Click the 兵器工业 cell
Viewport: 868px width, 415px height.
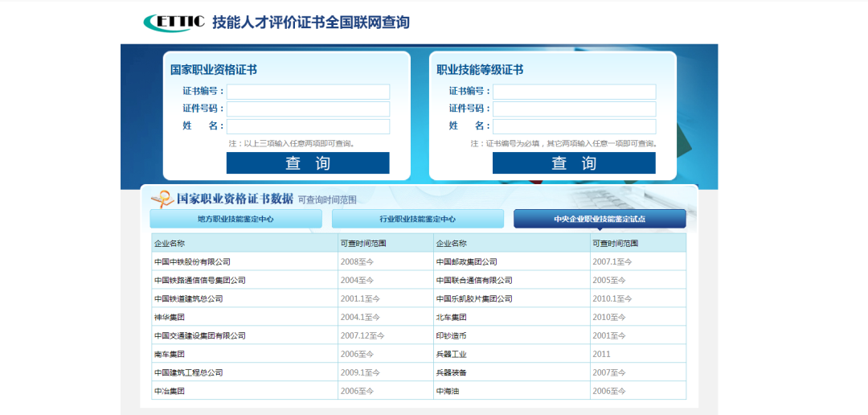coord(512,354)
